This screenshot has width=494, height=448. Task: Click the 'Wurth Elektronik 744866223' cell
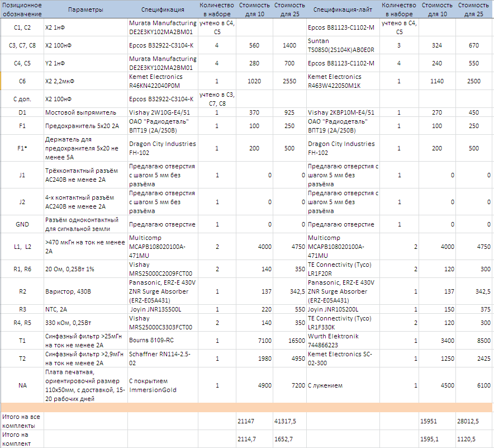tap(343, 341)
